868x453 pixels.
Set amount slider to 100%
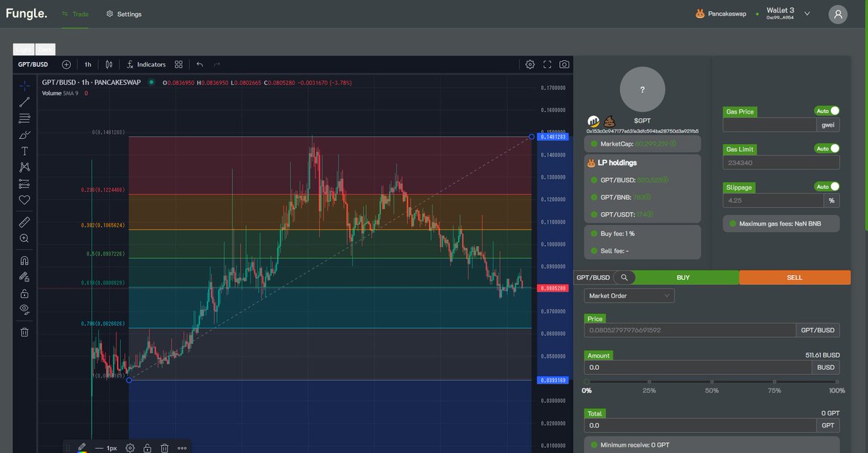click(x=837, y=382)
